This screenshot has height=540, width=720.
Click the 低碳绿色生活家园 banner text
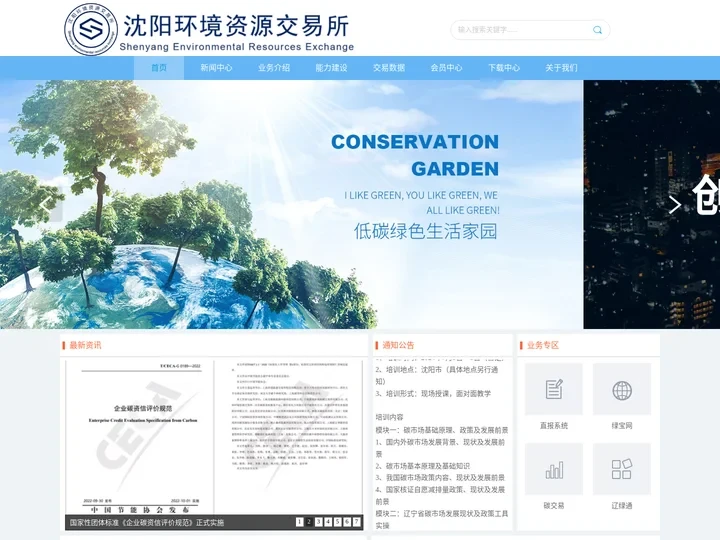tap(426, 231)
